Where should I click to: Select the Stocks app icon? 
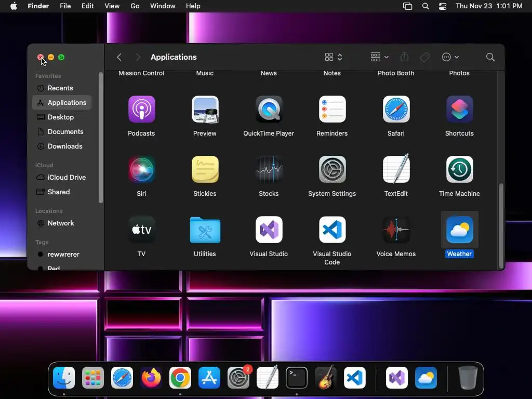point(269,169)
